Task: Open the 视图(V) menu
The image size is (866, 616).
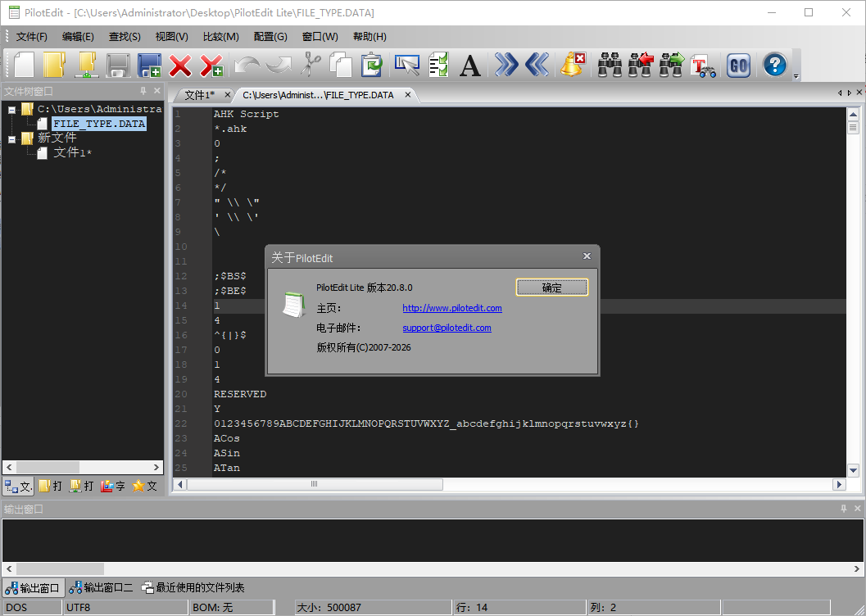Action: tap(172, 36)
